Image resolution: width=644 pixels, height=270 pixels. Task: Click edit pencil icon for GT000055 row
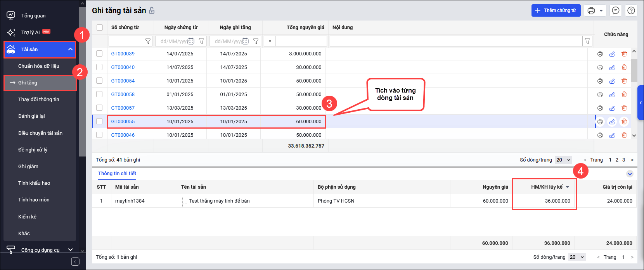point(612,122)
